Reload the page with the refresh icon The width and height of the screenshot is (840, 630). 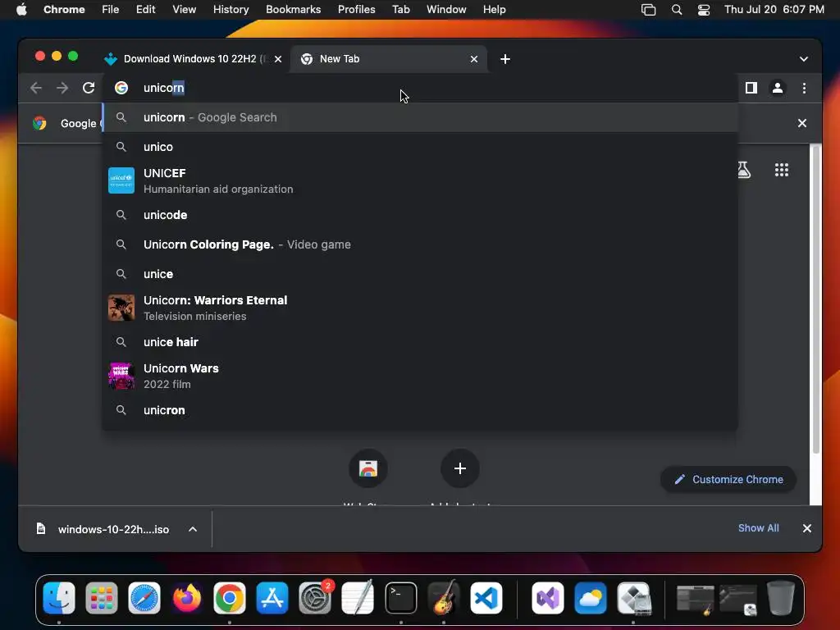click(x=89, y=88)
